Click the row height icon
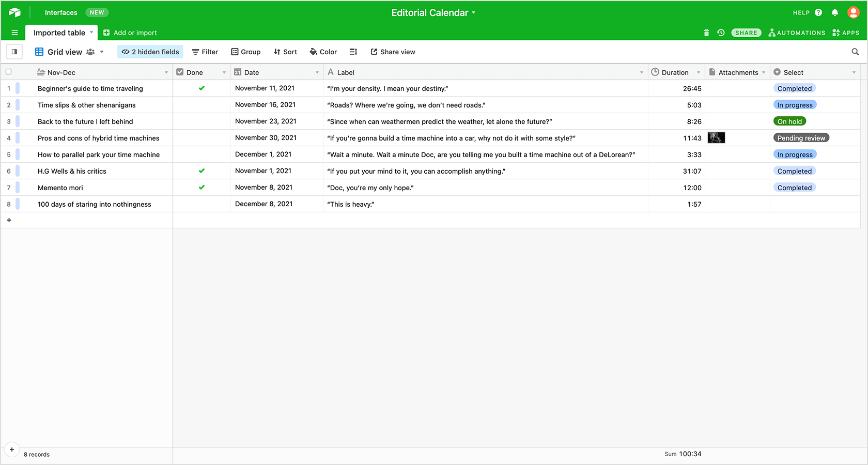This screenshot has width=868, height=465. click(353, 52)
